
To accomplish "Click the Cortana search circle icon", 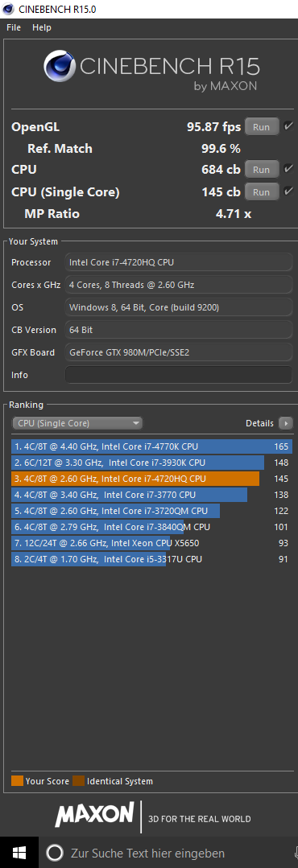I will pos(54,853).
